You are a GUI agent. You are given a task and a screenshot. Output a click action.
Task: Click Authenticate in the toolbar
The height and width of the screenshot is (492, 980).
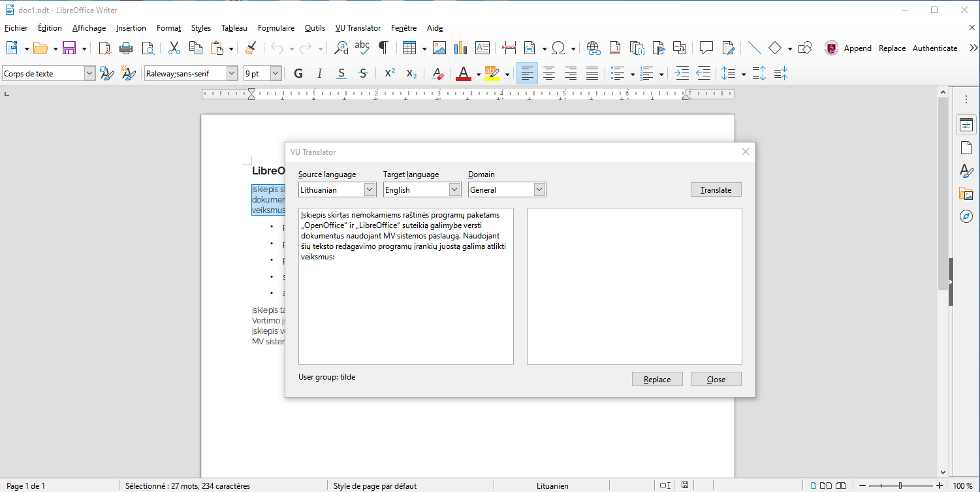click(x=935, y=48)
